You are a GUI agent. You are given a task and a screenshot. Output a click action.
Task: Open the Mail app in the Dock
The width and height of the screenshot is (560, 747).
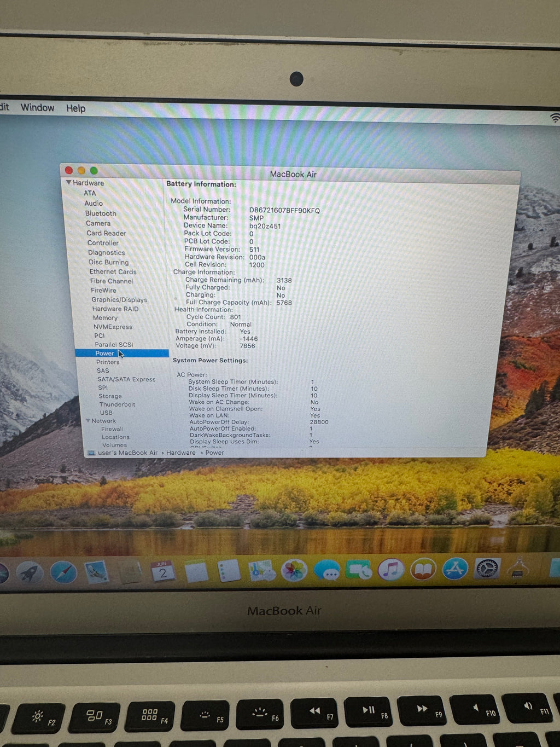click(96, 572)
